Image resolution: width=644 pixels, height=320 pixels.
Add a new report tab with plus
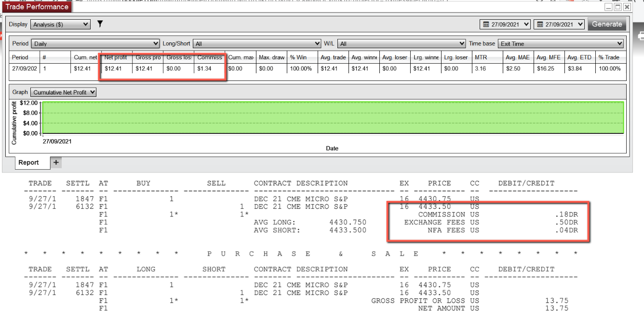coord(56,162)
